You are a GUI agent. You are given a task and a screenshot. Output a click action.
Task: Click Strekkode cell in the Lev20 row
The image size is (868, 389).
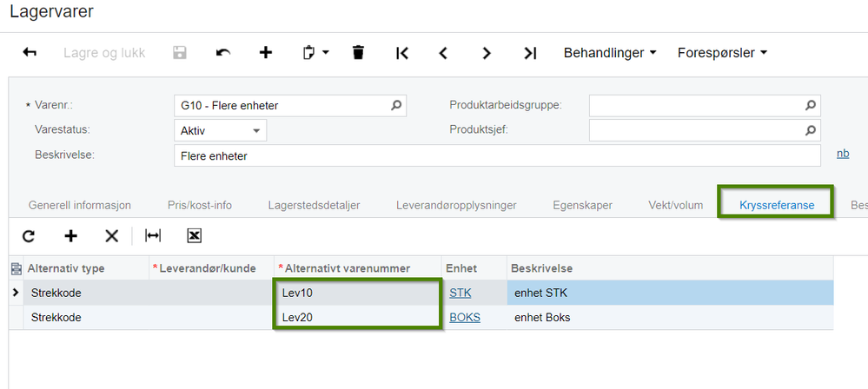(x=86, y=318)
